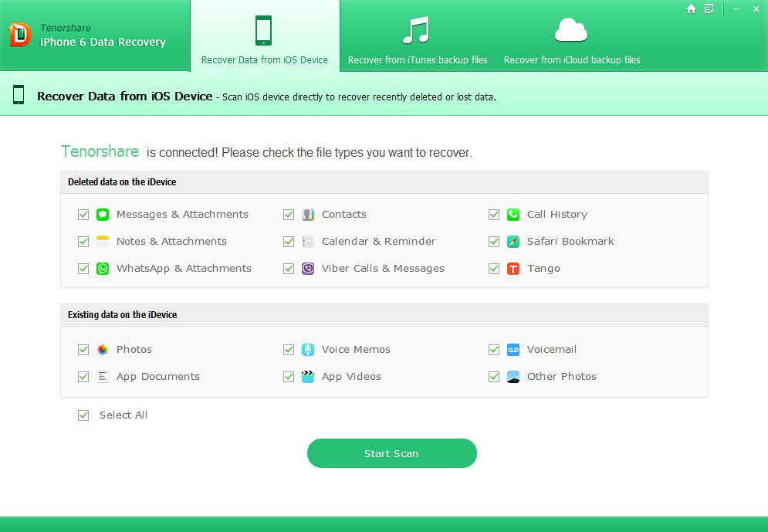768x532 pixels.
Task: Click the Other Photos landscape icon
Action: coord(513,376)
